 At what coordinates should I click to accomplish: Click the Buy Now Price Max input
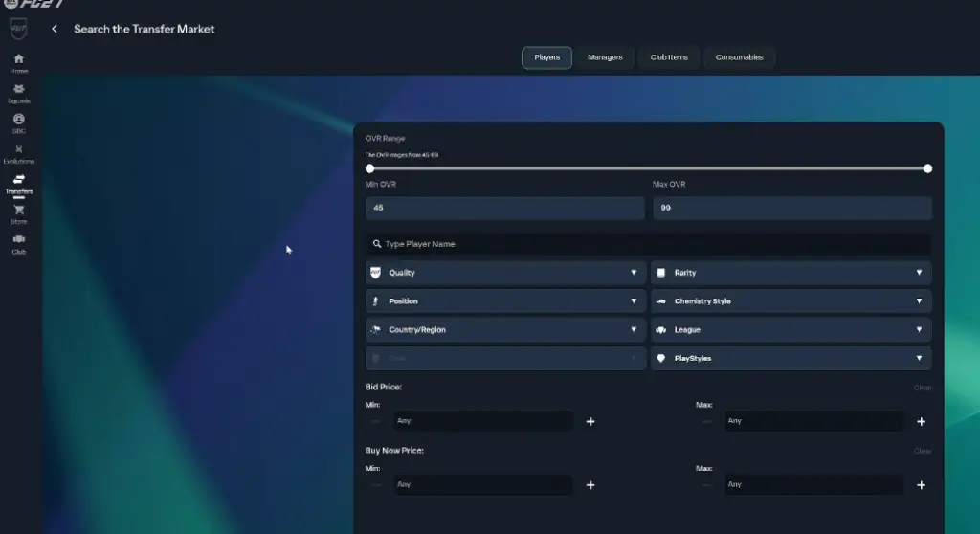coord(814,485)
